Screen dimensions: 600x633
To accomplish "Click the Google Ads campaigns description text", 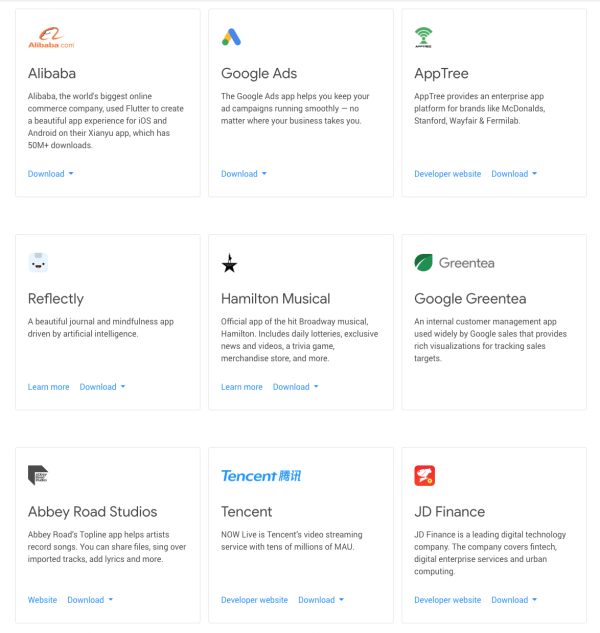I will click(x=295, y=109).
